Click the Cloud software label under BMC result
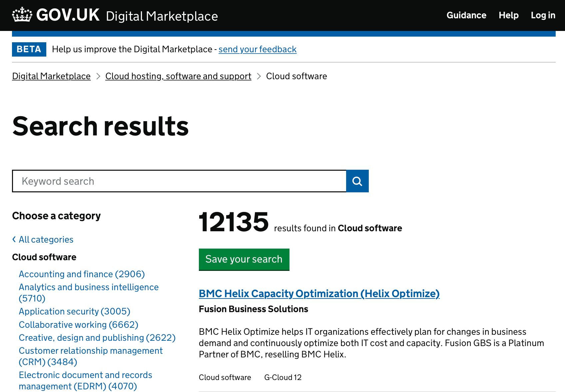The image size is (565, 392). tap(225, 377)
